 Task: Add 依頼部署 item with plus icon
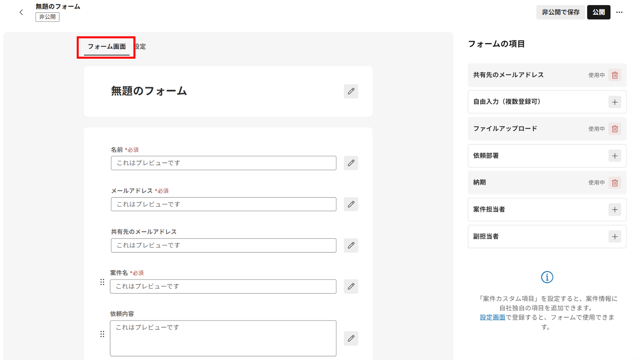[615, 156]
